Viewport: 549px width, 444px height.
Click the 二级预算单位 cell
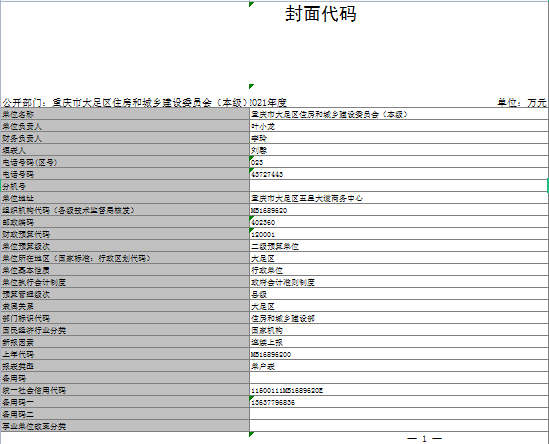[398, 246]
